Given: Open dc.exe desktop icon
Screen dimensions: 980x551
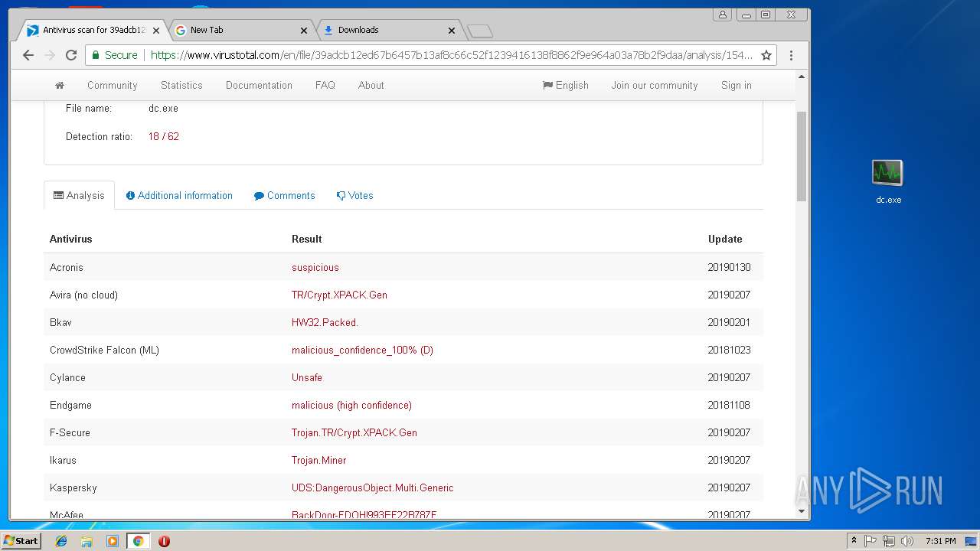Looking at the screenshot, I should click(x=888, y=181).
